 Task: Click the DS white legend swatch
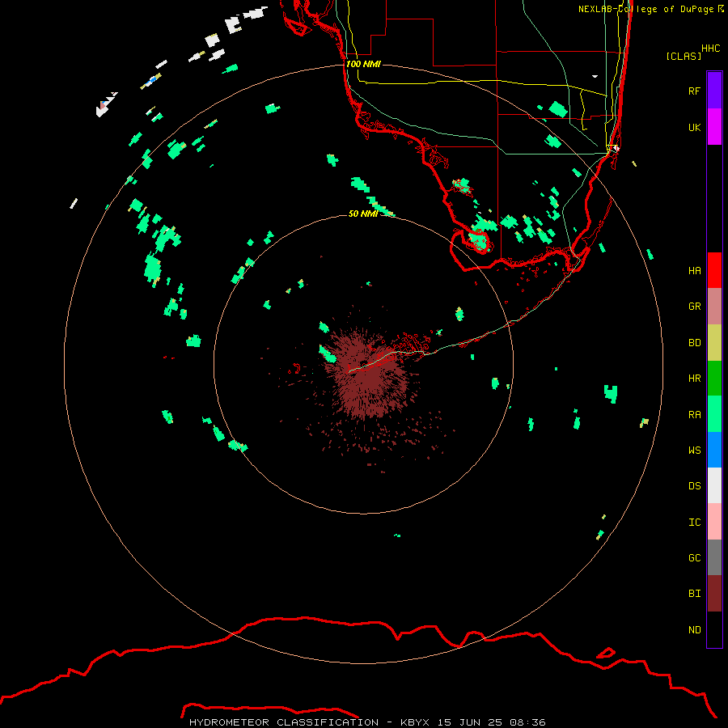click(x=714, y=485)
